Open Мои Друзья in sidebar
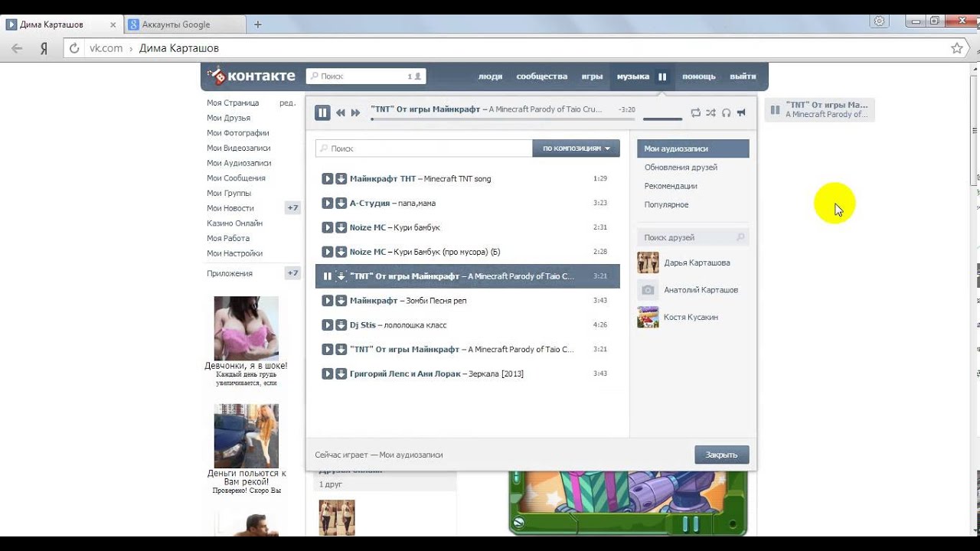 pos(228,118)
